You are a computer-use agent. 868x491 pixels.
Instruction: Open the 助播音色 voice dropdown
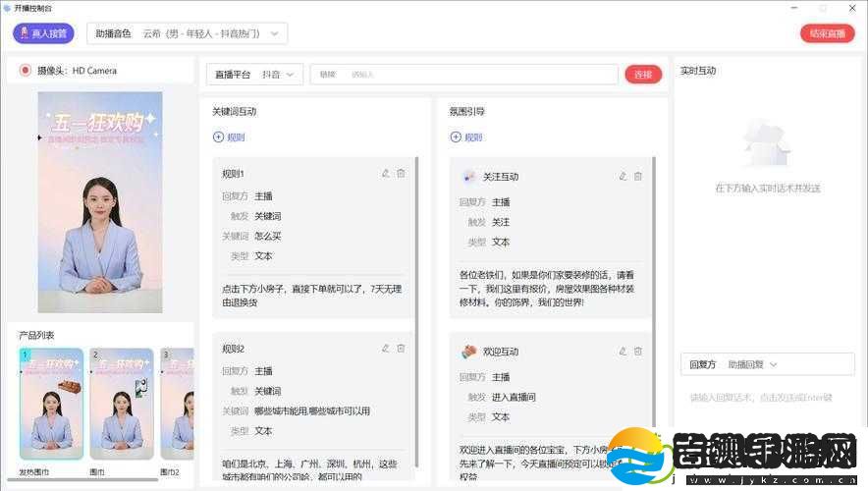187,33
